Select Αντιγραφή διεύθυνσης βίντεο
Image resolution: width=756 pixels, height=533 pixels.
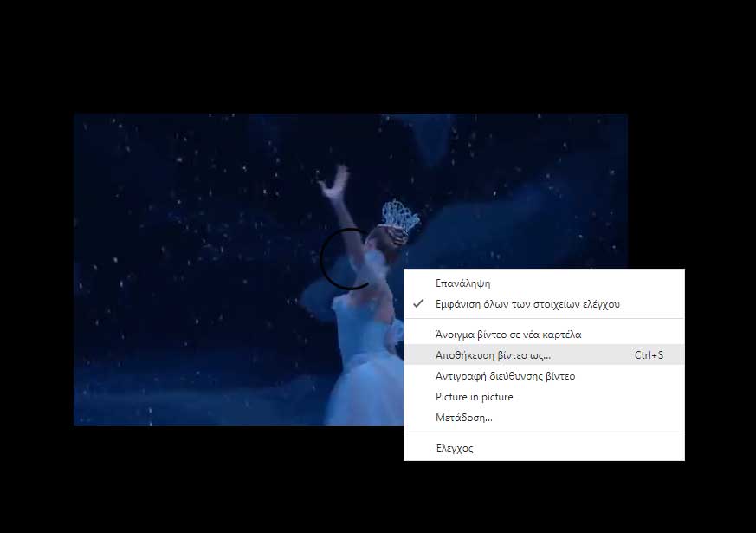544,376
